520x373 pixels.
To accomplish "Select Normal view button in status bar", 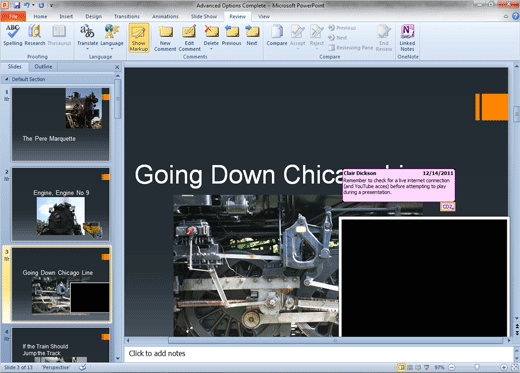I will (401, 367).
